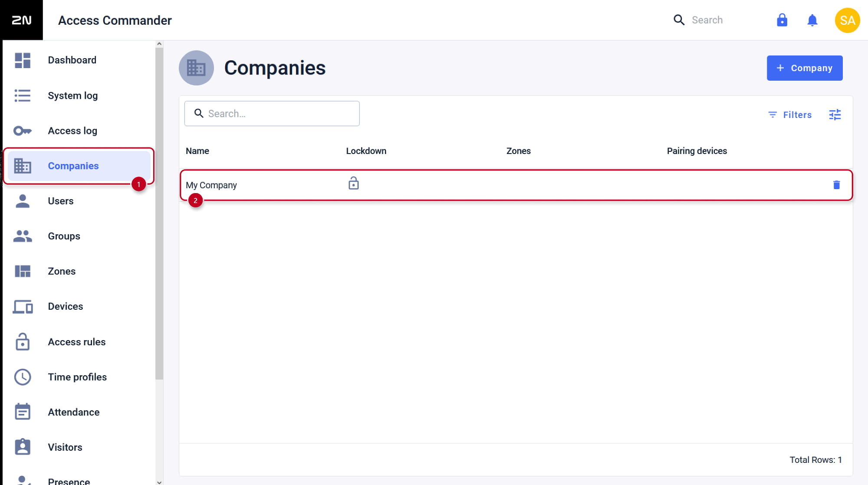Open Visitors section
This screenshot has height=485, width=868.
click(x=79, y=447)
